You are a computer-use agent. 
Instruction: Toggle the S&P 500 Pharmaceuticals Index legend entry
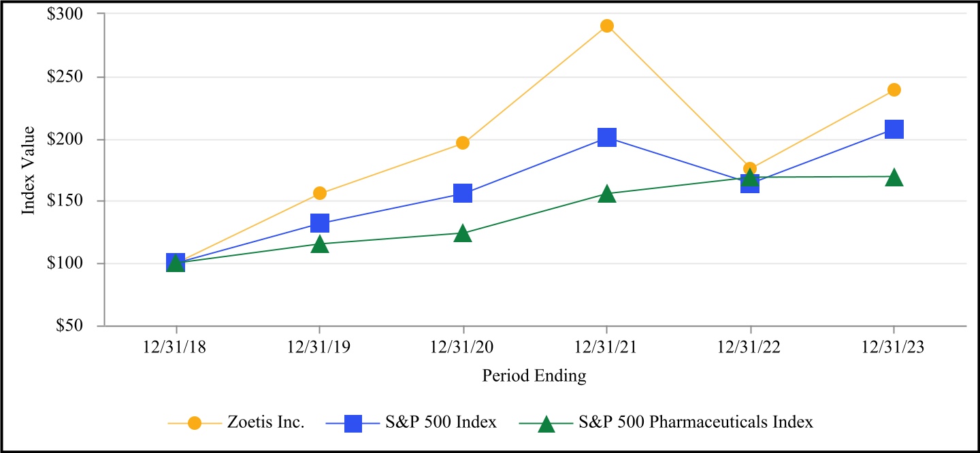pos(696,422)
